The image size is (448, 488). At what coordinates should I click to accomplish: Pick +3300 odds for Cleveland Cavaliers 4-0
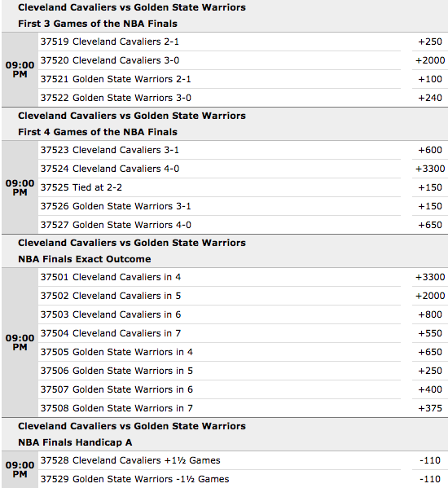coord(430,169)
